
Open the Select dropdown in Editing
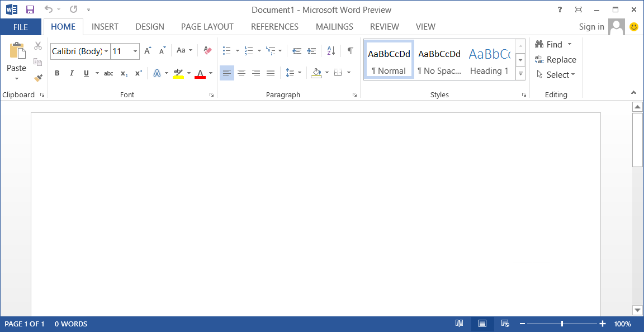556,75
